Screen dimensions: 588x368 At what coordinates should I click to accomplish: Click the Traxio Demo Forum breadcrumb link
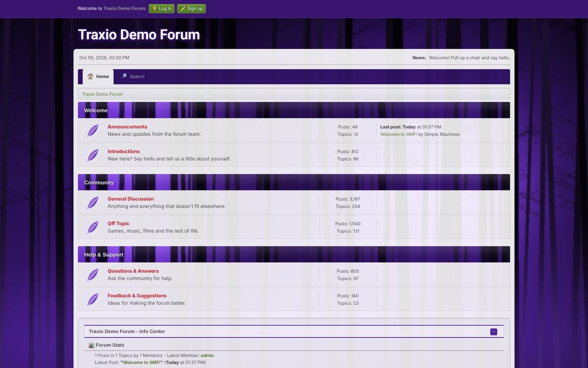[x=102, y=94]
